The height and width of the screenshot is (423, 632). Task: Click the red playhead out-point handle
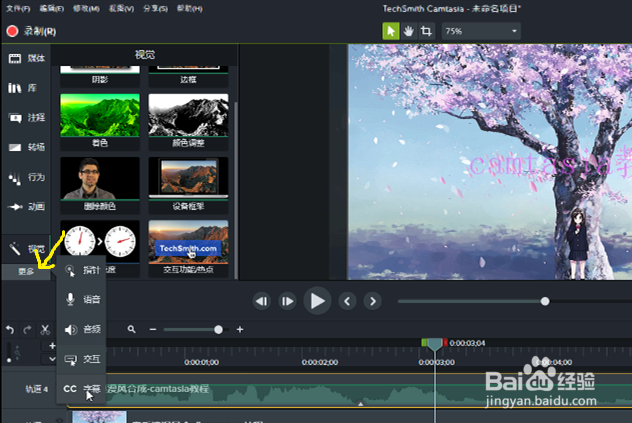[x=445, y=343]
